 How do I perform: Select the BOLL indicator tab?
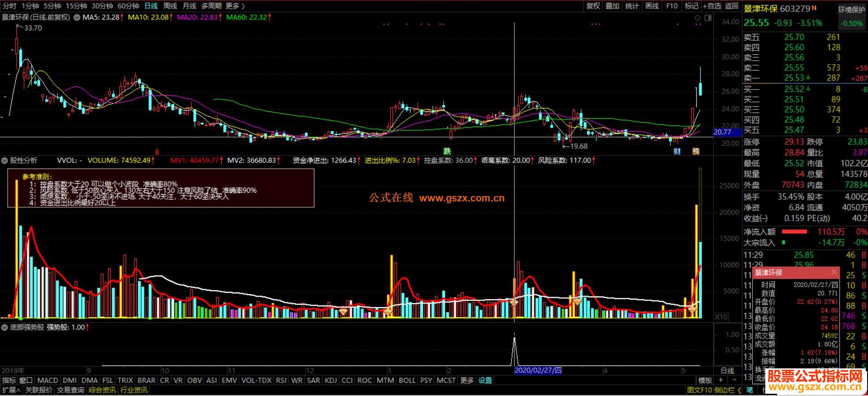tap(407, 380)
